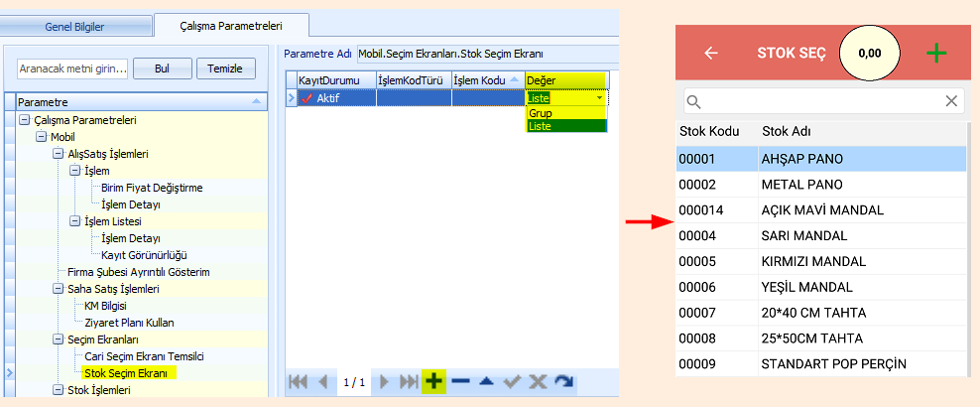
Task: Go to first record in navigator
Action: [299, 381]
